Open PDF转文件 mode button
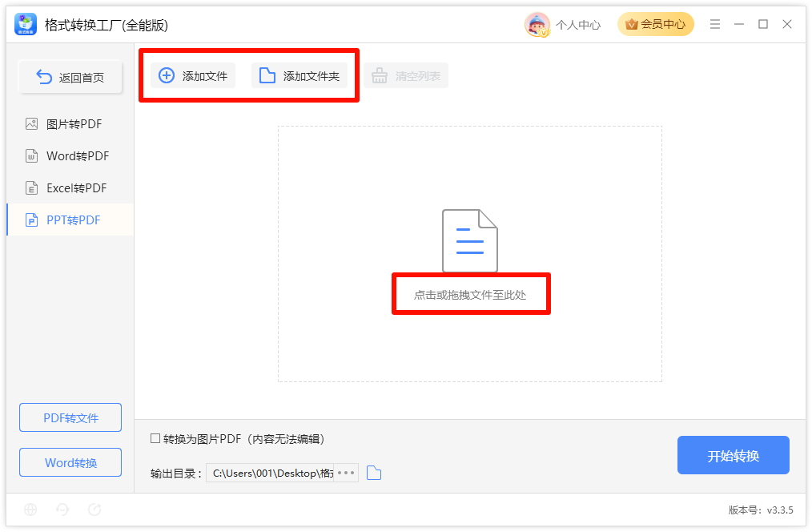812x532 pixels. pyautogui.click(x=70, y=417)
